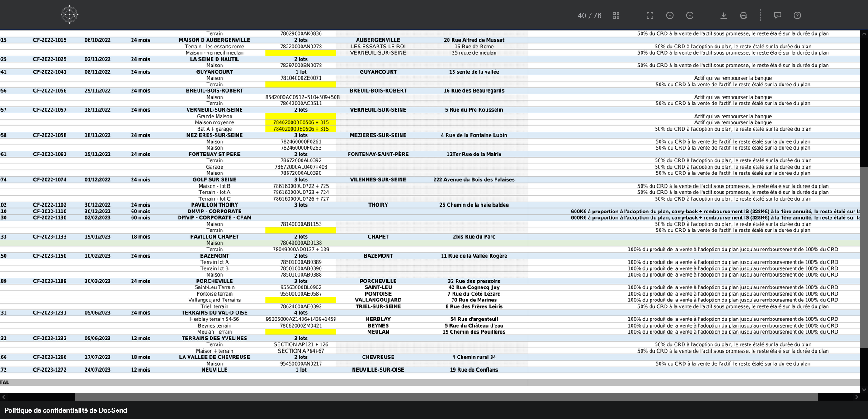The width and height of the screenshot is (868, 419).
Task: Click the horizontal scrollbar thumb
Action: click(x=446, y=397)
